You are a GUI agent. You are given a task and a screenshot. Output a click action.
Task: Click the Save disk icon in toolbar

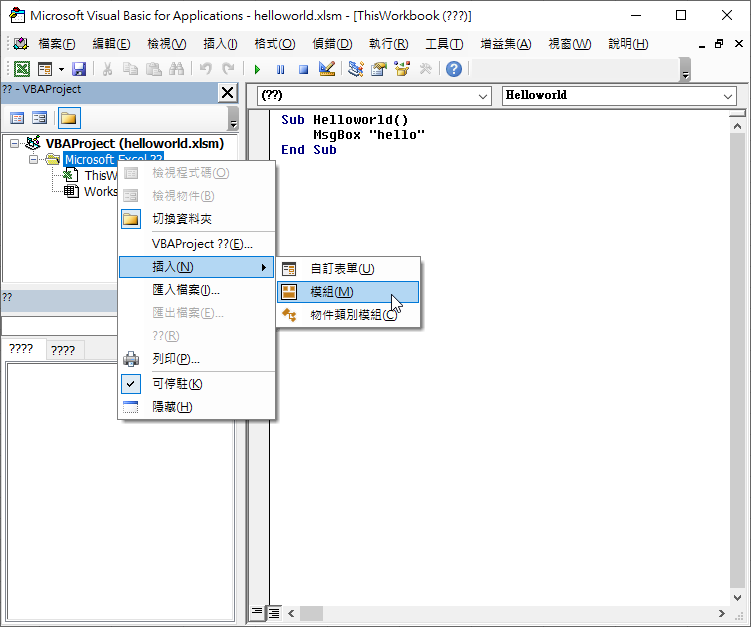coord(79,69)
